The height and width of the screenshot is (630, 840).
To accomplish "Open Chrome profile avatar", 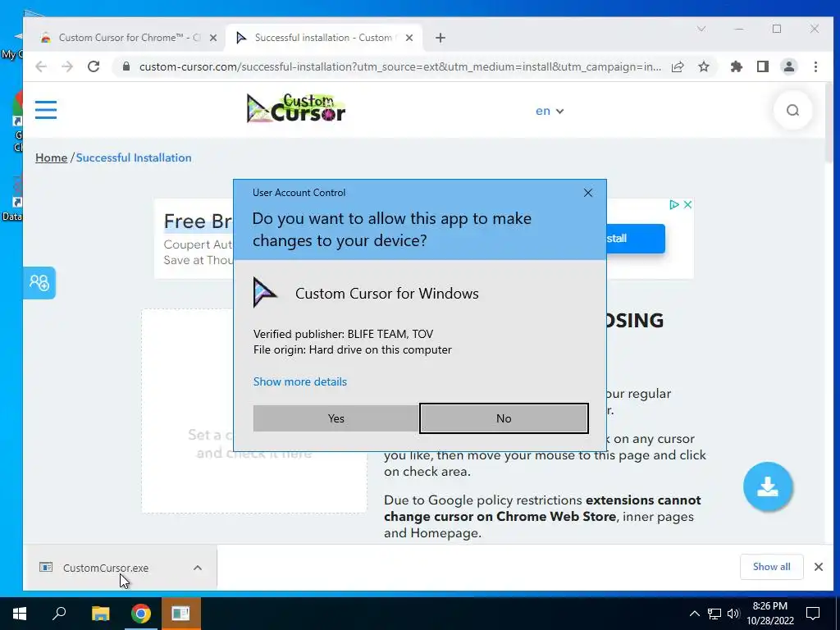I will tap(789, 66).
